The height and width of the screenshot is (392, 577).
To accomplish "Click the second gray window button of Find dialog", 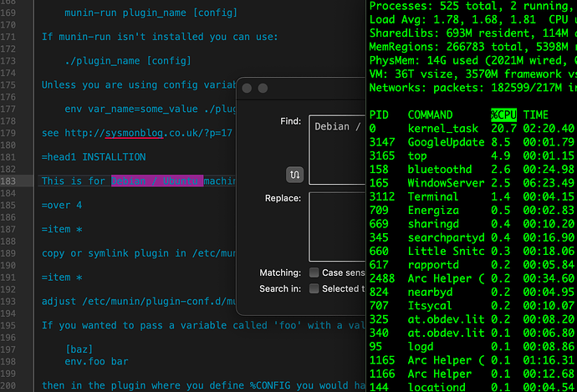I will pos(263,89).
